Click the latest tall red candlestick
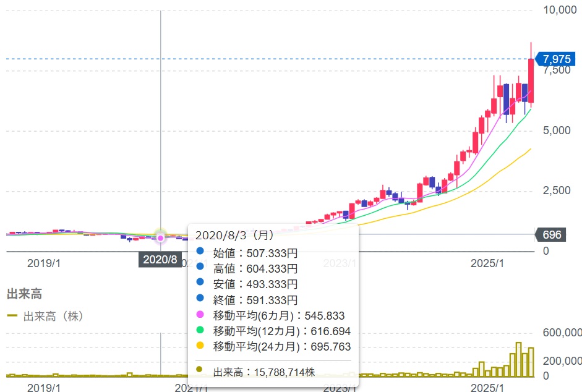582x392 pixels. [531, 80]
